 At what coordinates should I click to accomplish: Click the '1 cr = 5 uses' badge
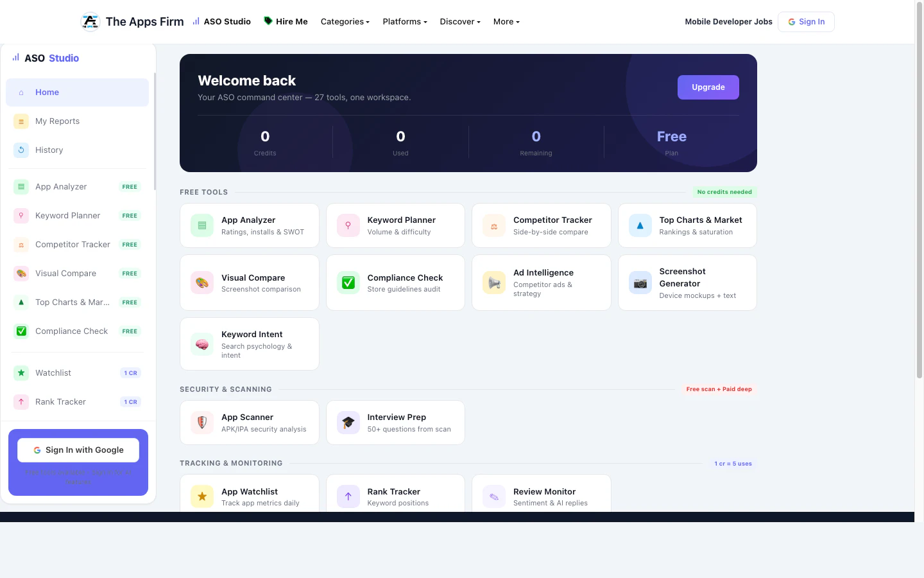pos(733,464)
